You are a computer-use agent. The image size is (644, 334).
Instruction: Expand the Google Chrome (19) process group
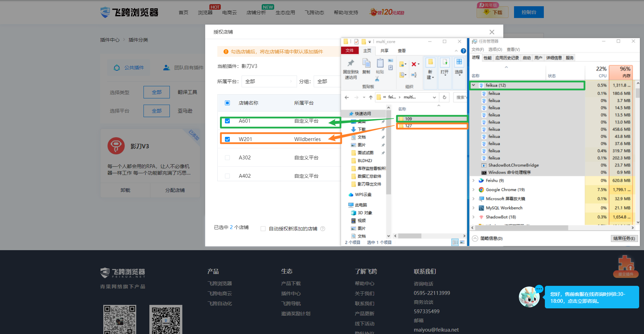click(x=473, y=190)
